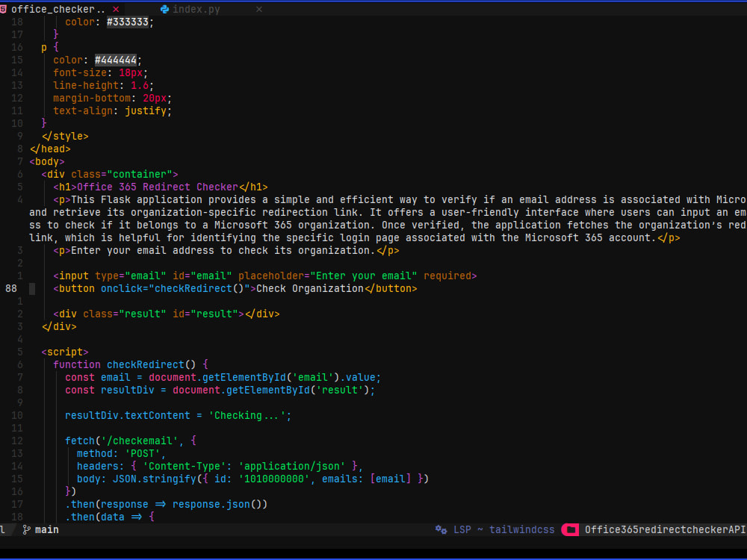Click the headers 'Content-Type' line
Image resolution: width=747 pixels, height=560 pixels.
click(220, 466)
